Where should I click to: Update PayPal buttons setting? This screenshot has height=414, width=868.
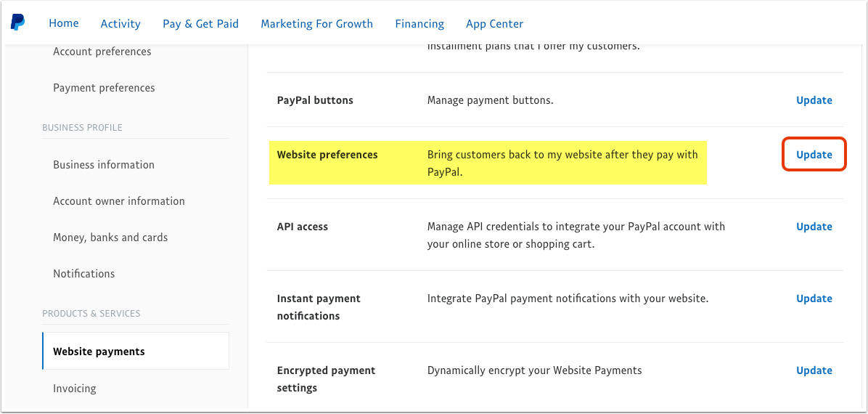(814, 100)
